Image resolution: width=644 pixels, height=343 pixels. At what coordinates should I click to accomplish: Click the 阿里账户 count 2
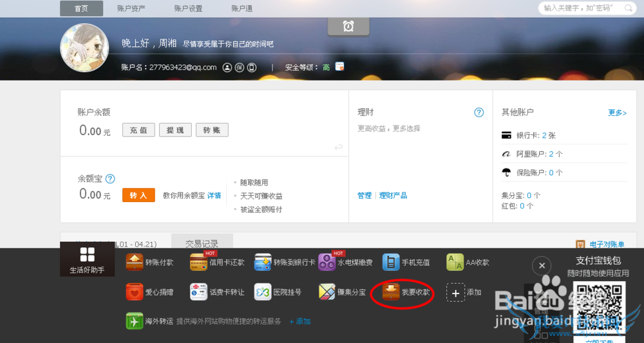(x=551, y=154)
